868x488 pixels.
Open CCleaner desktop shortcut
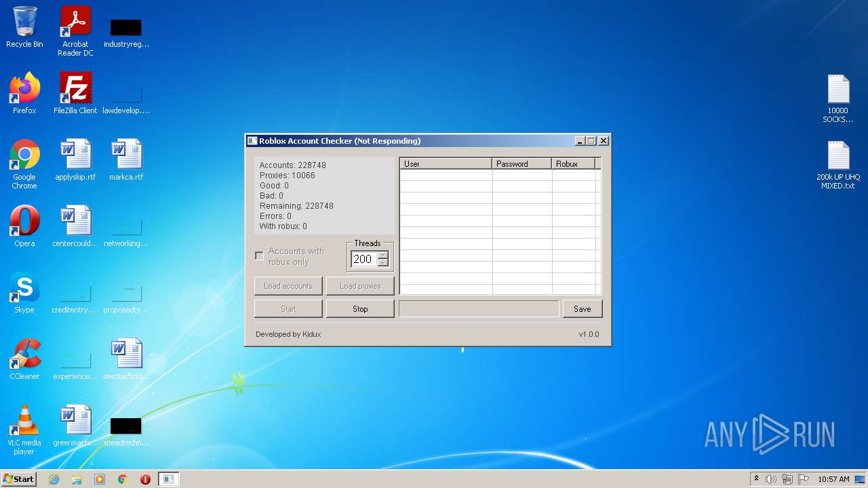pyautogui.click(x=24, y=359)
